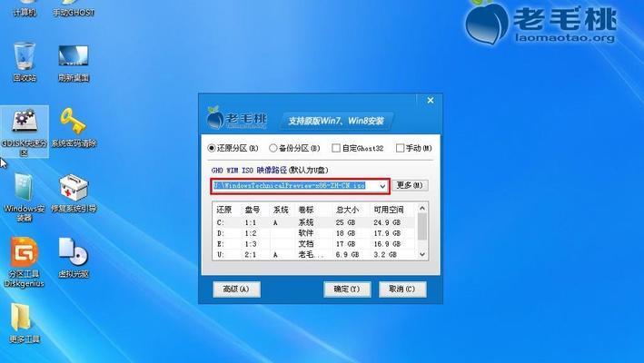Open the 系统密码清除 key icon
This screenshot has width=644, height=363.
tap(74, 127)
